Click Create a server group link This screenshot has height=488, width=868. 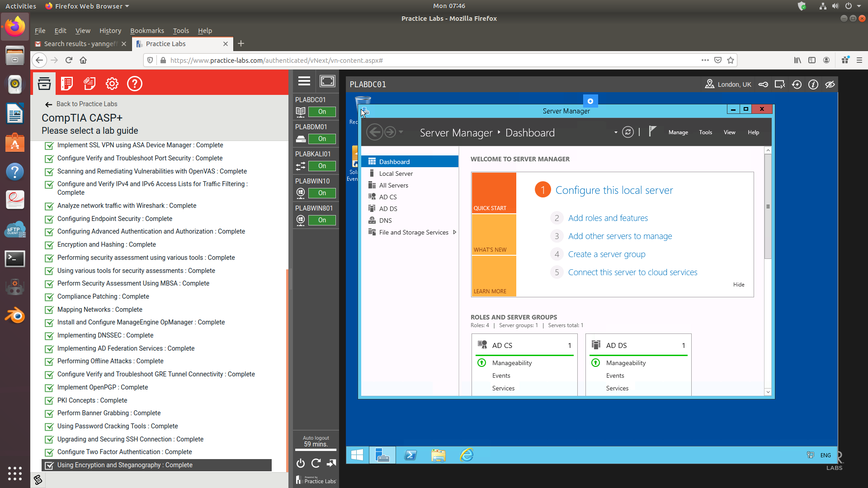(606, 254)
